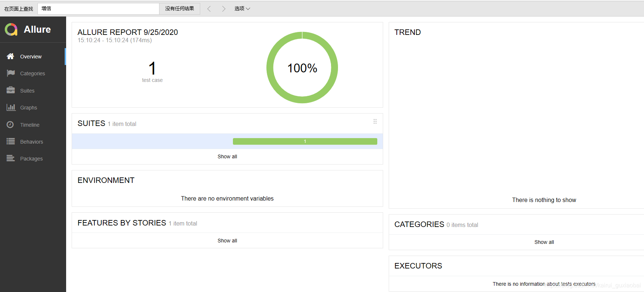Click the Allure logo icon

(11, 29)
